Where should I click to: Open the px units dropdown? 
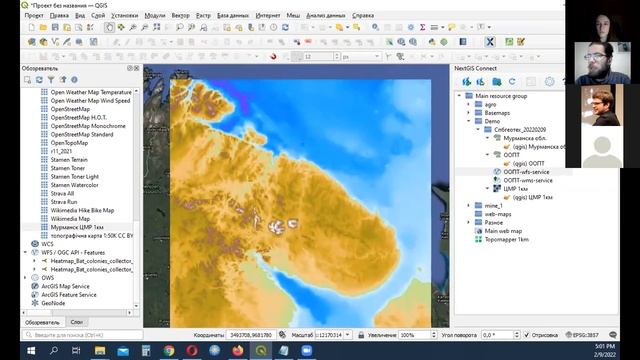[377, 57]
